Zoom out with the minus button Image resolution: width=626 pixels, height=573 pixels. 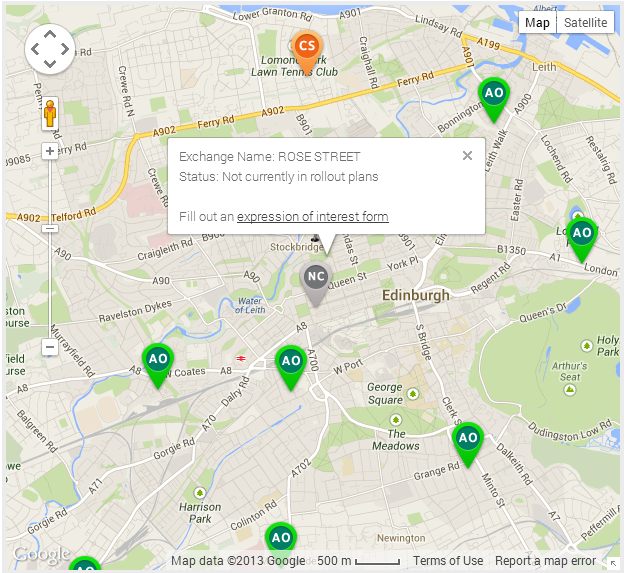pos(50,347)
